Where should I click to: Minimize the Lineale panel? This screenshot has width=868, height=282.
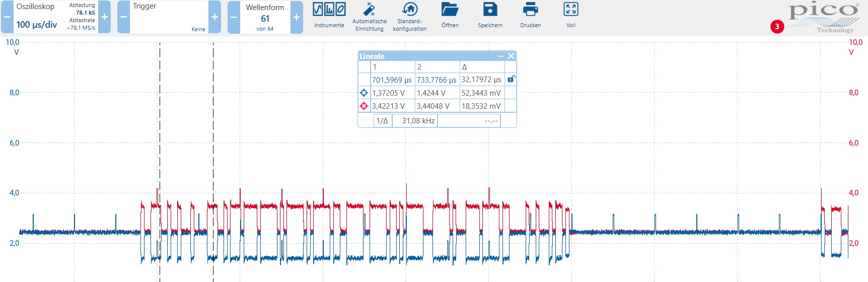[x=501, y=56]
